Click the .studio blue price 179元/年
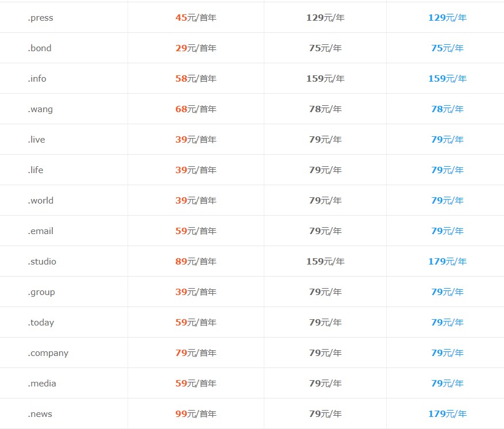Viewport: 504px width, 429px height. (448, 262)
